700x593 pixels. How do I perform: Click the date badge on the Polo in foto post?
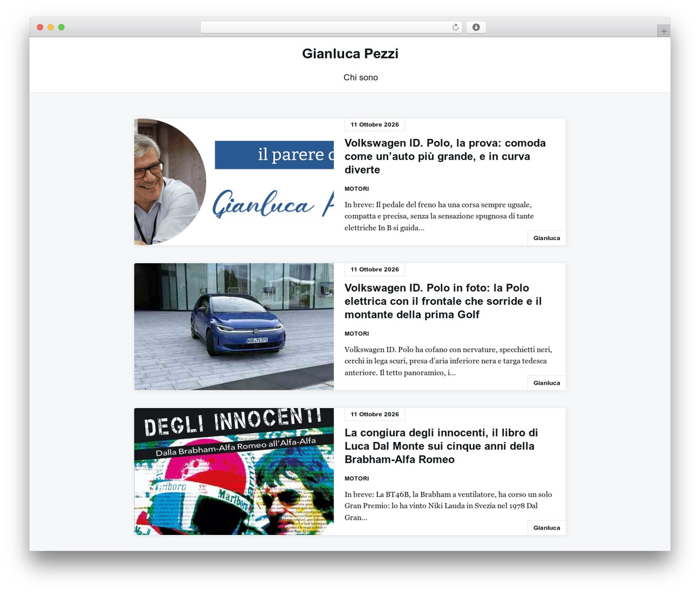pos(375,270)
